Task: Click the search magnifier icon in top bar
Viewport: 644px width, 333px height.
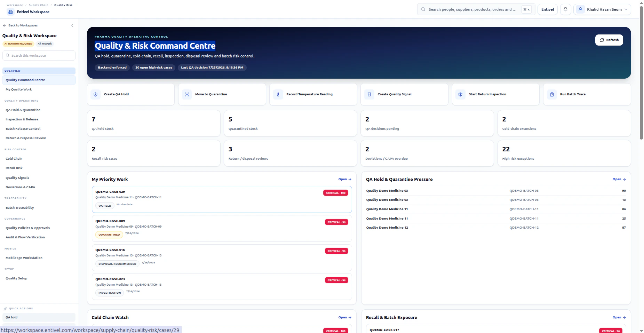Action: (423, 9)
